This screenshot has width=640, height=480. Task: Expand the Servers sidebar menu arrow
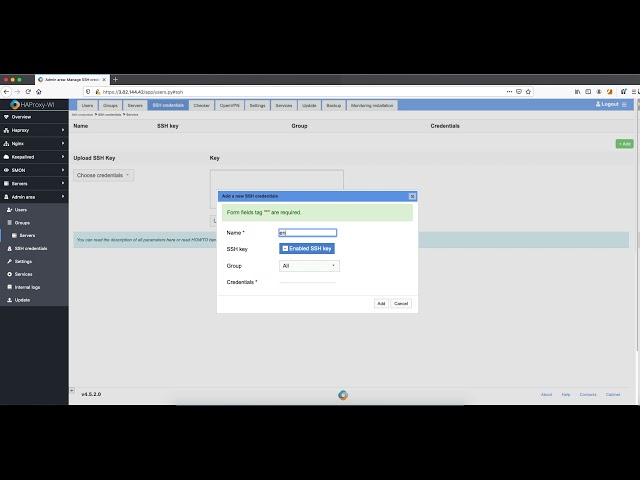point(63,183)
